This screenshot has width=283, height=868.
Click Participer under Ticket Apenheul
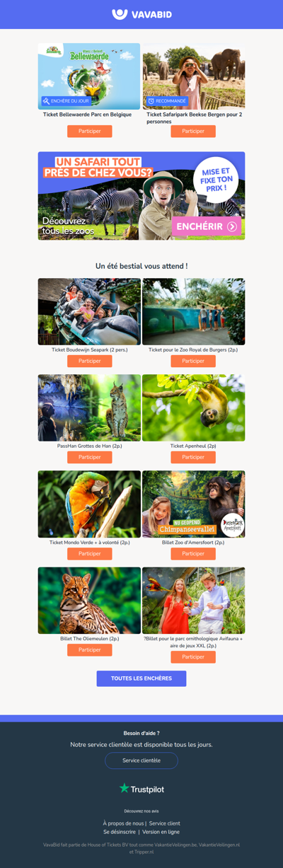tap(193, 457)
